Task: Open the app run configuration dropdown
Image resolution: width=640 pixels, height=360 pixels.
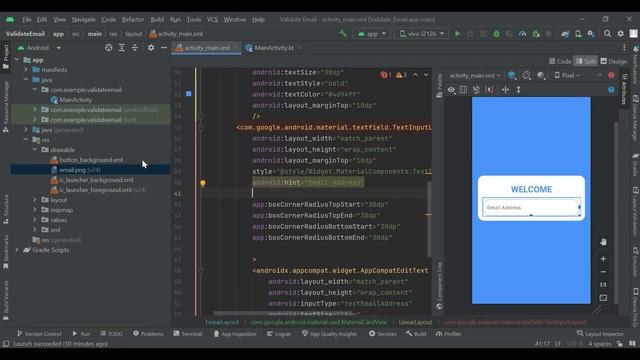Action: (372, 34)
